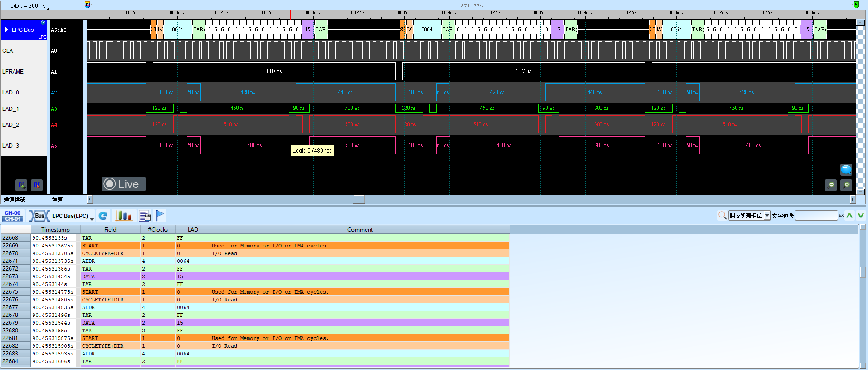Open LPC Bus channel settings gear
Viewport: 868px width, 370px height.
click(x=43, y=23)
